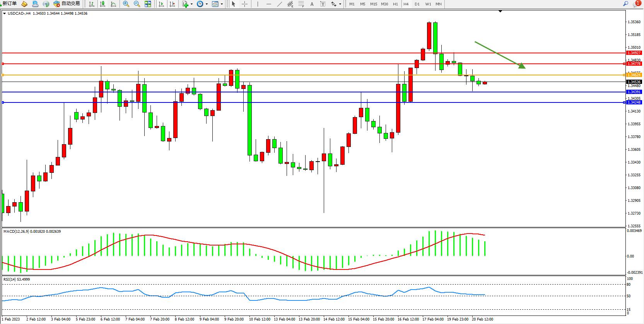Screen dimensions: 644x324
Task: Switch chart to candlestick mode
Action: pos(102,4)
